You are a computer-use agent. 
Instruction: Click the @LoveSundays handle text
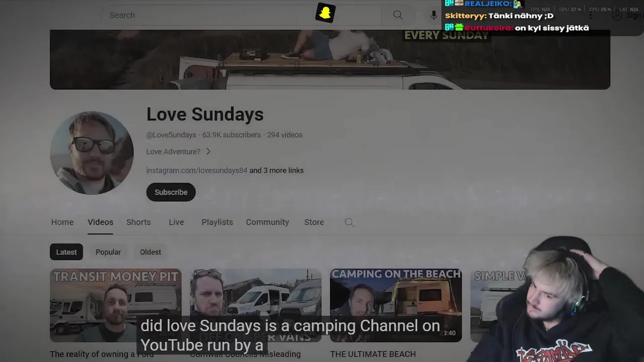click(x=171, y=135)
